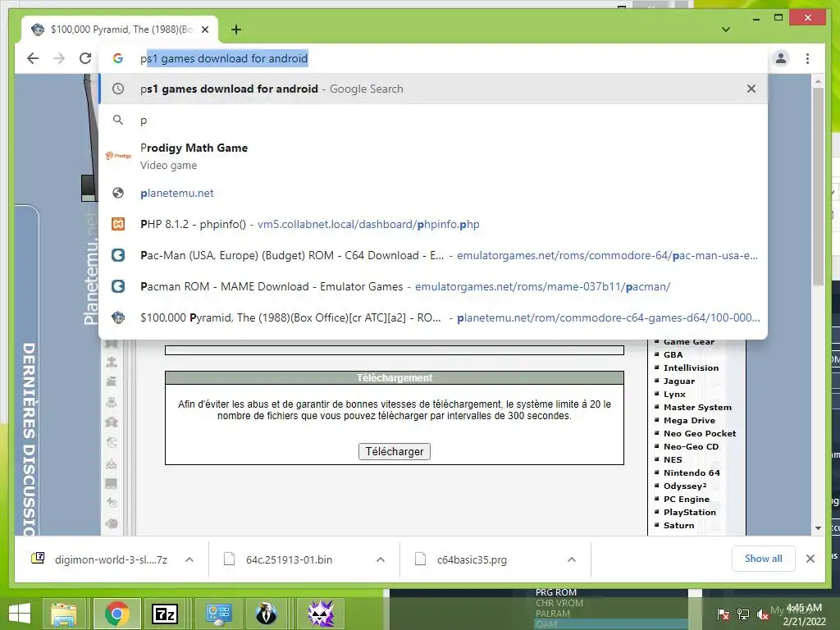840x630 pixels.
Task: Expand options for c64basic35.prg download
Action: (572, 559)
